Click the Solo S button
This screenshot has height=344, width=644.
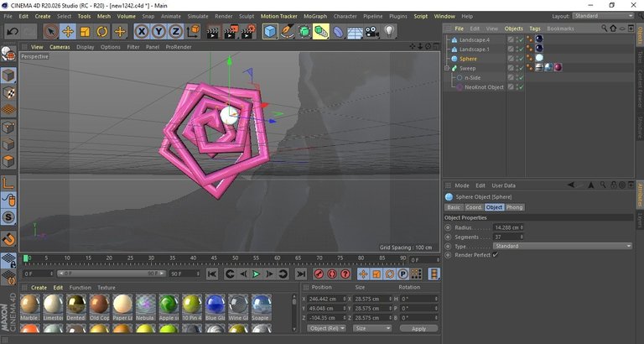click(8, 217)
